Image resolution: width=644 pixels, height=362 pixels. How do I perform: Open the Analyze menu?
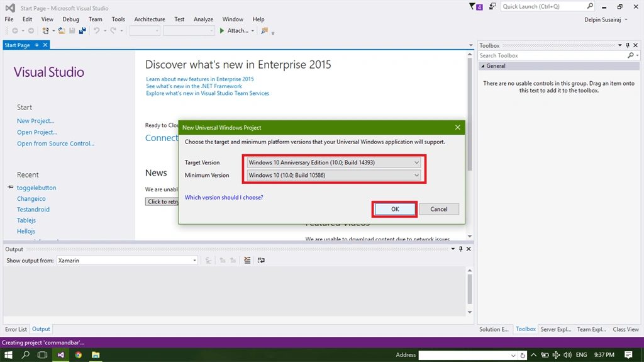coord(203,20)
